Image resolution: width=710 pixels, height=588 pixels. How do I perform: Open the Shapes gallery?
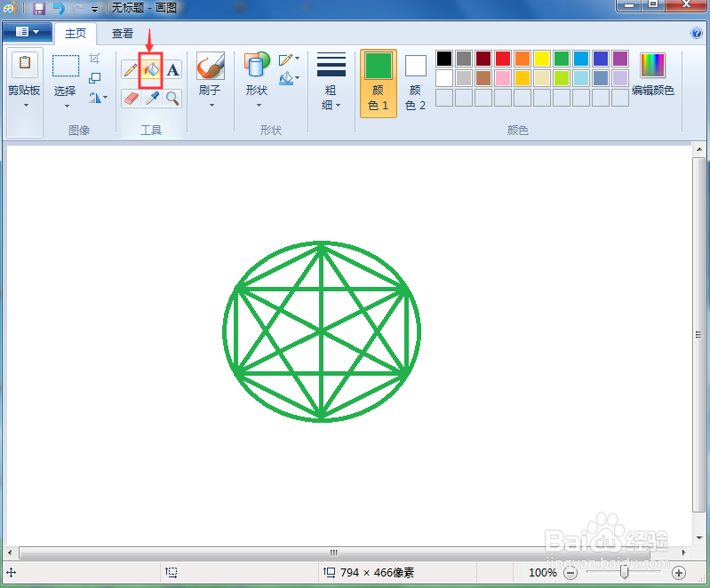257,65
